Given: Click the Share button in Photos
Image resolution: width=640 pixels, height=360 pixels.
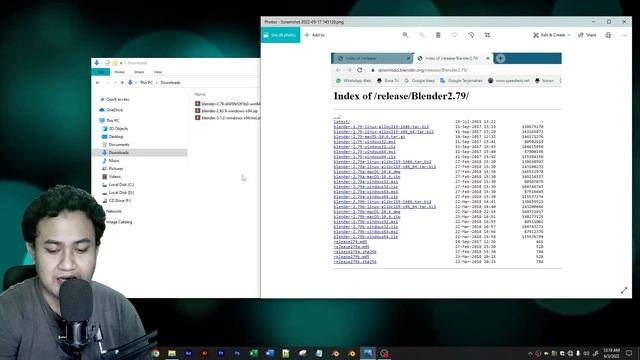Looking at the screenshot, I should tap(587, 35).
